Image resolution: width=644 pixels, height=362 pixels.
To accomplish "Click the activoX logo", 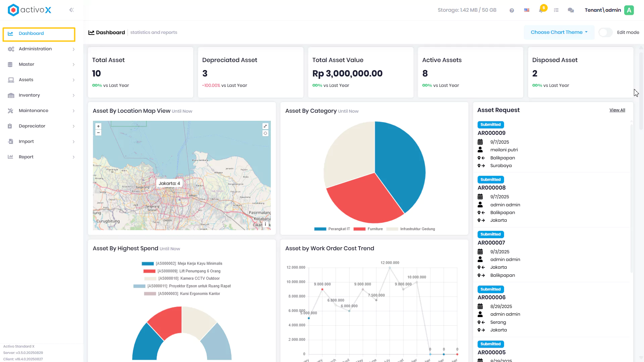I will point(30,10).
